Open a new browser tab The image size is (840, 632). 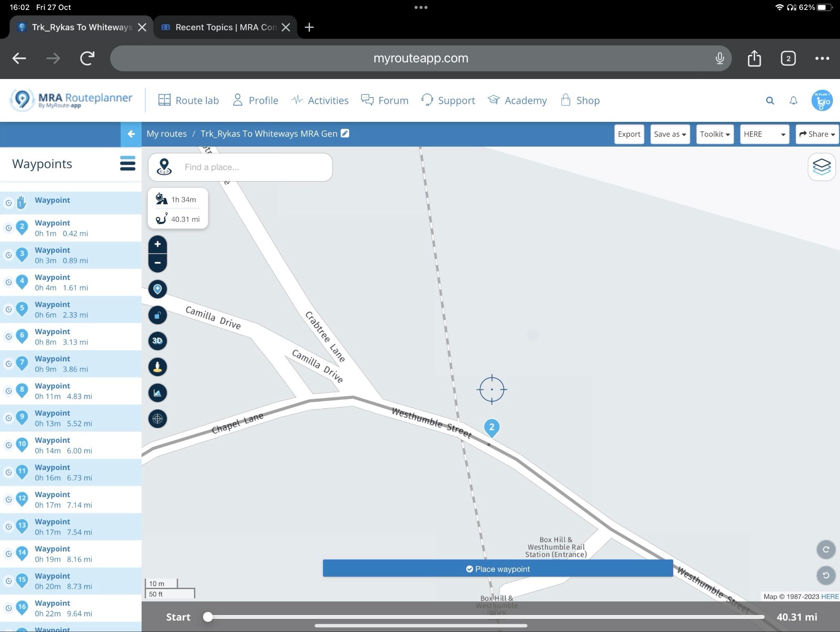(309, 27)
